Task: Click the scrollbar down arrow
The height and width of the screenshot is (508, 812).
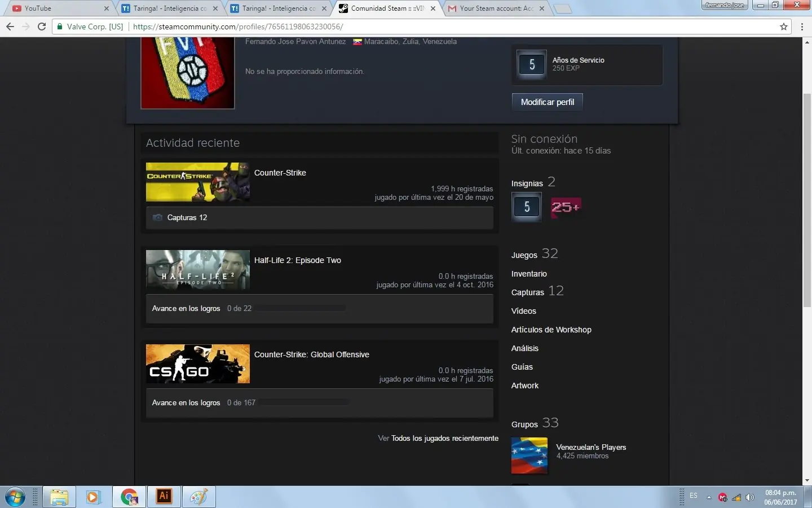Action: click(807, 480)
